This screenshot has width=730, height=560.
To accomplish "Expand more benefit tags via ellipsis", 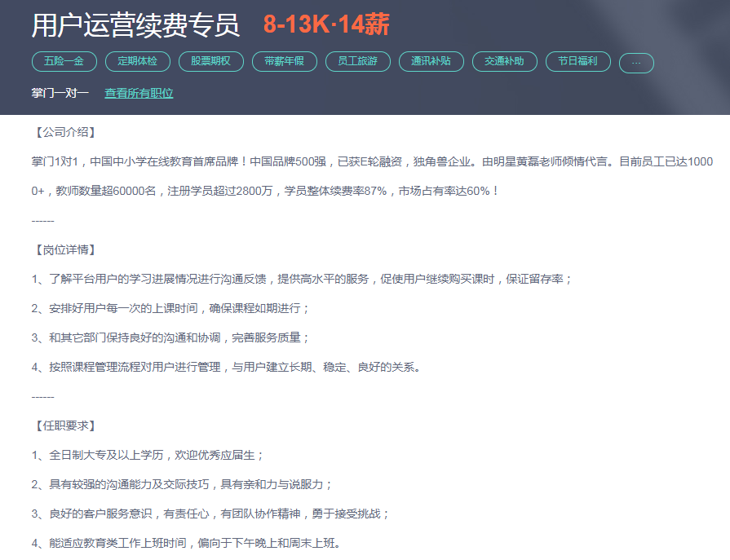I will (x=636, y=63).
